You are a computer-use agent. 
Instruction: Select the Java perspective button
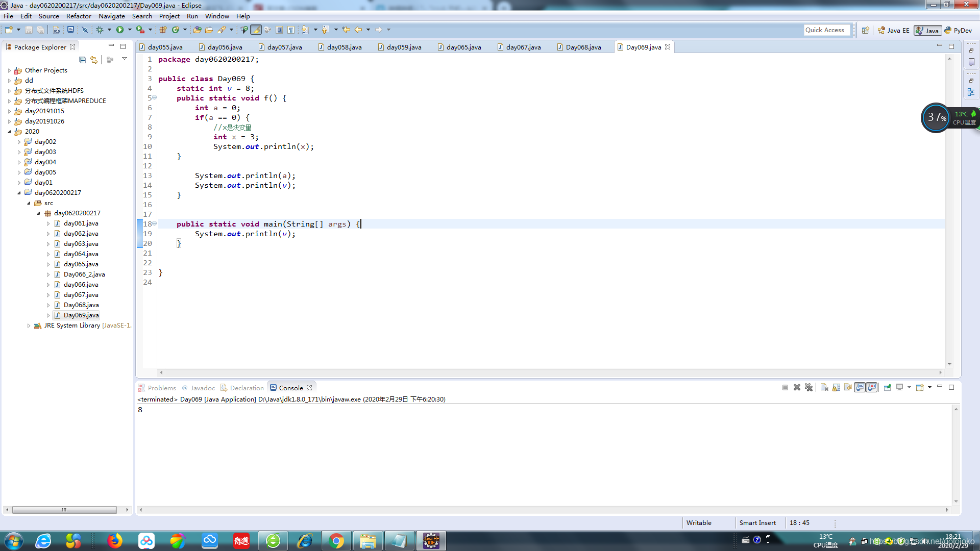[x=927, y=31]
